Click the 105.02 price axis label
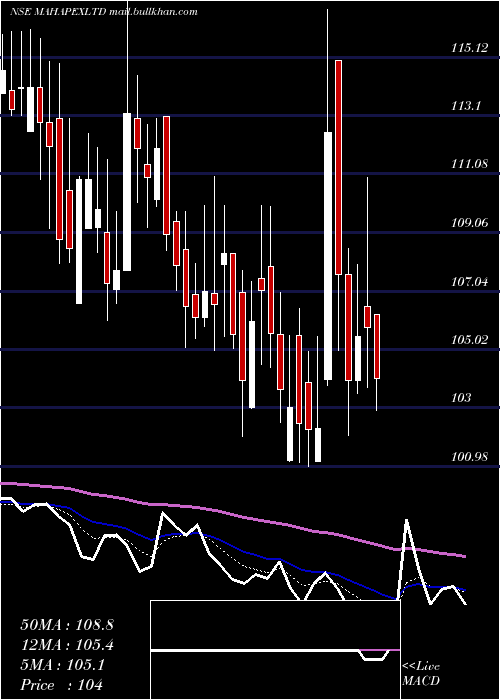The width and height of the screenshot is (500, 700). pyautogui.click(x=470, y=340)
